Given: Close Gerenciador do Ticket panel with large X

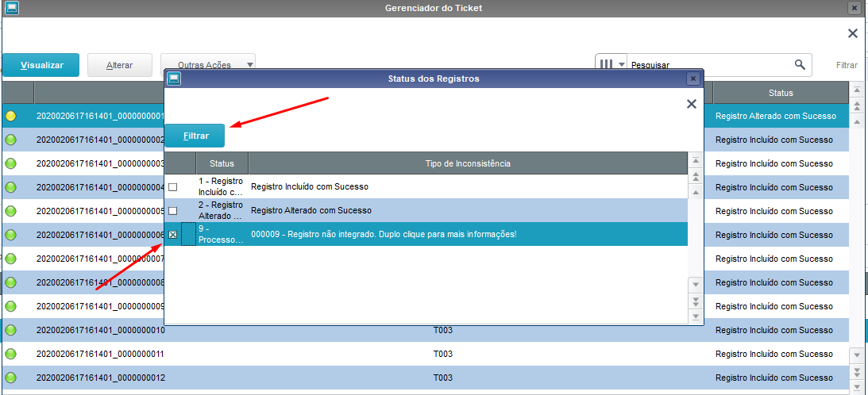Looking at the screenshot, I should click(x=853, y=33).
